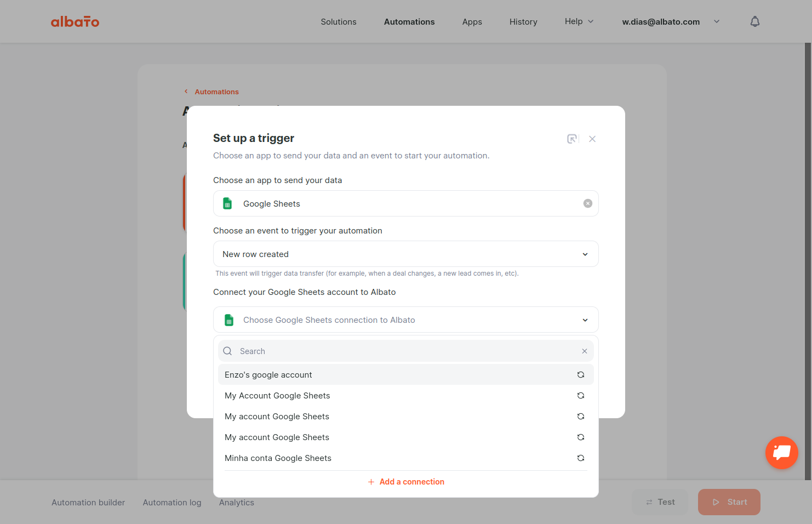Click the search magnifier icon
The image size is (812, 524).
coord(228,351)
